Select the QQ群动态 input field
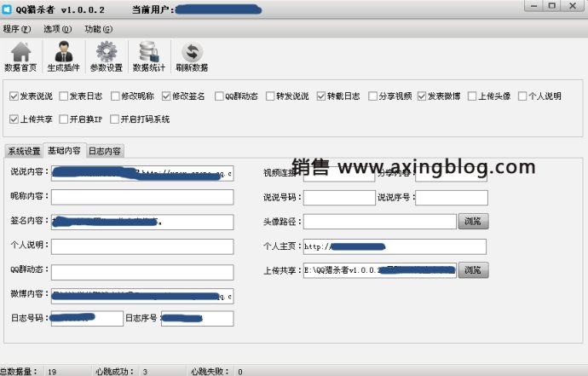 [142, 272]
